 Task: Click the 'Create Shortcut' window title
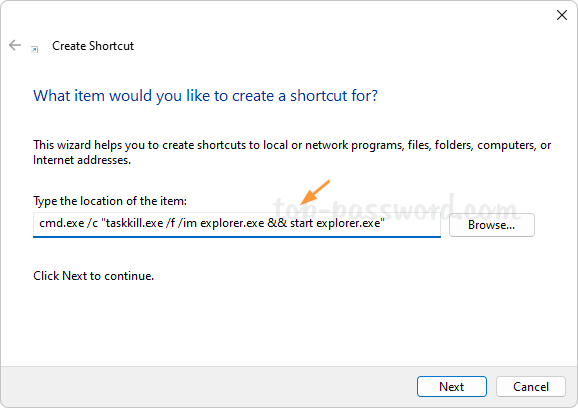tap(93, 46)
